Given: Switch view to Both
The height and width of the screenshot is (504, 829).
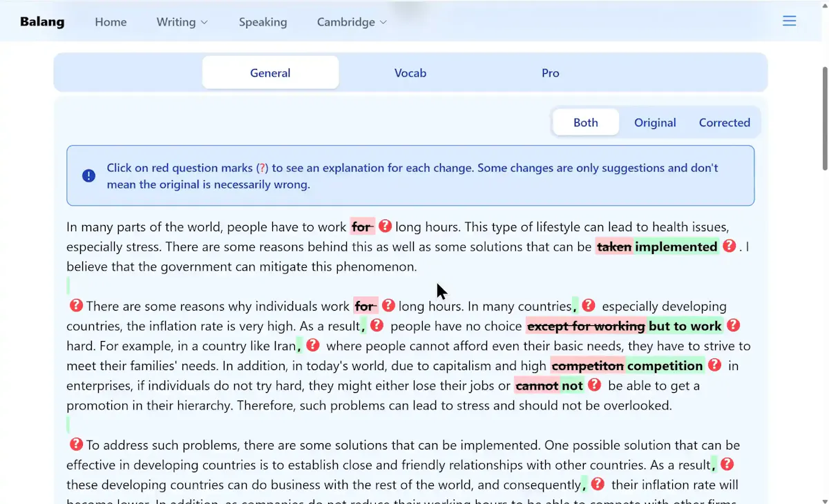Looking at the screenshot, I should (586, 123).
